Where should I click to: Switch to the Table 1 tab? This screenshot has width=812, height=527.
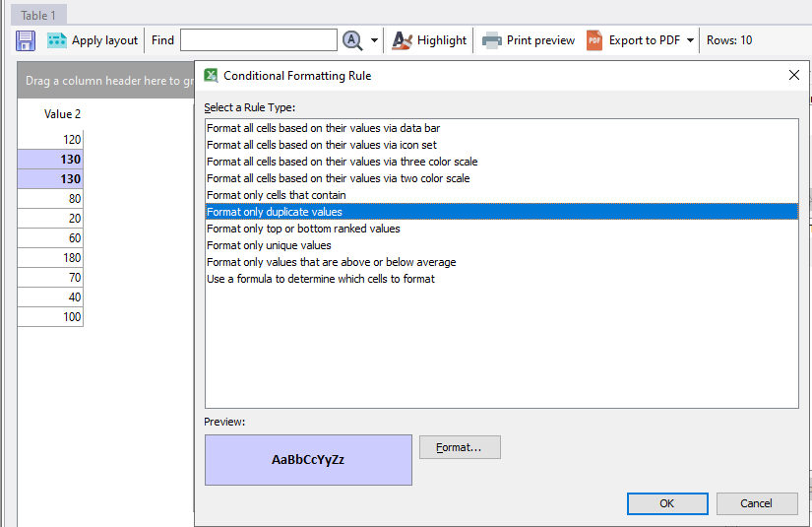39,15
